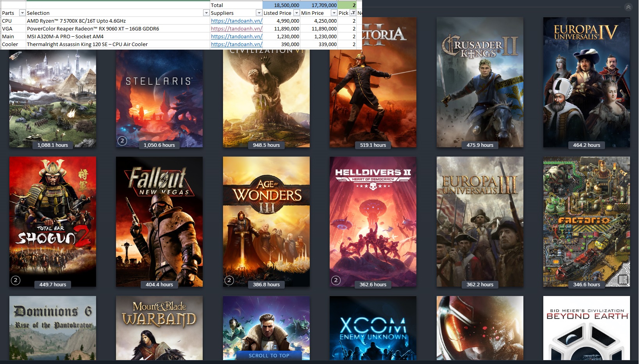Click the '362.6 hours' label
639x364 pixels.
(373, 284)
